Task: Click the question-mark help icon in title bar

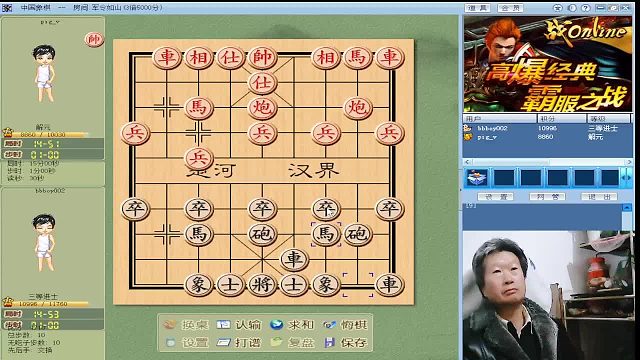Action: pyautogui.click(x=585, y=8)
